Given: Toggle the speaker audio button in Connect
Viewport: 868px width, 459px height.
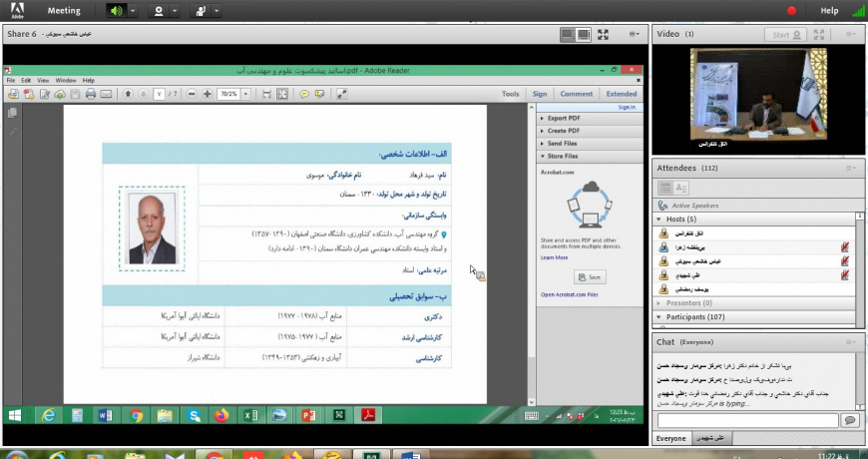Looking at the screenshot, I should 117,11.
